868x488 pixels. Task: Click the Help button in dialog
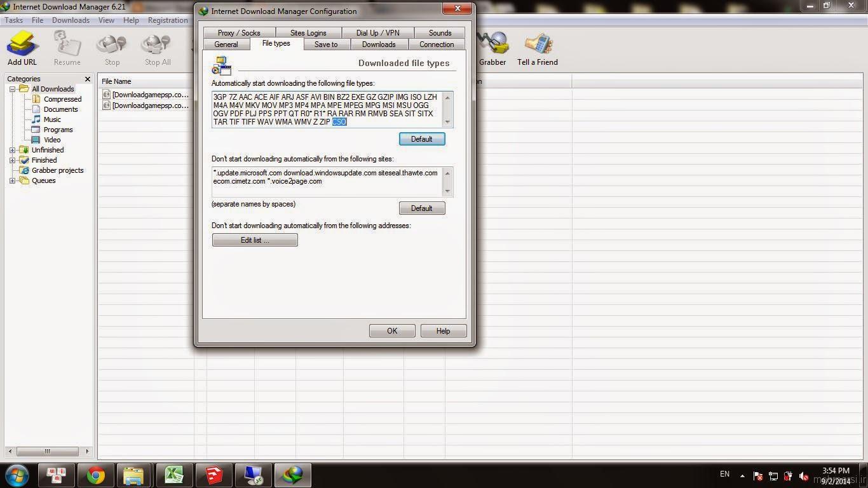pos(444,330)
